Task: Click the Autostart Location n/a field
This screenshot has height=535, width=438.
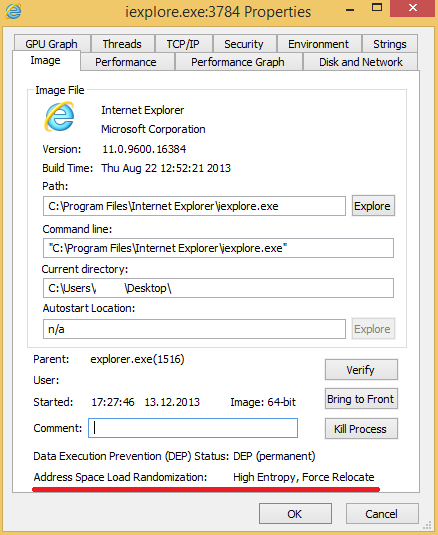Action: point(194,329)
